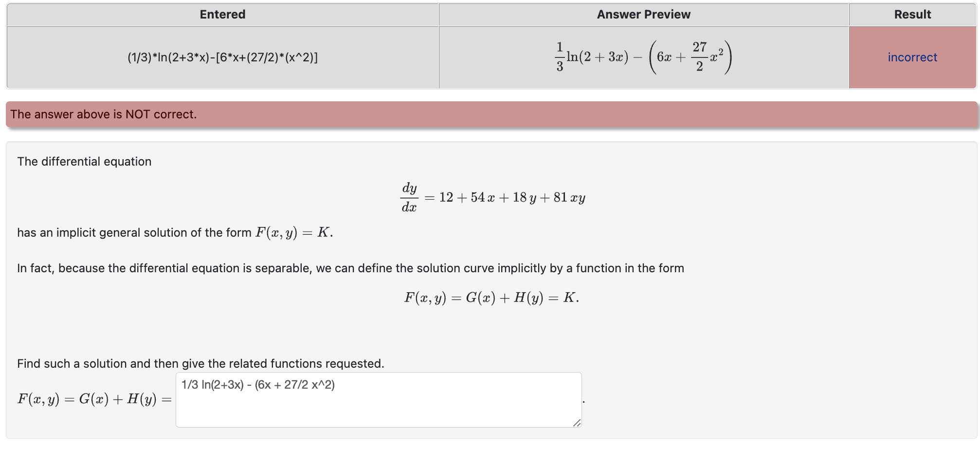Click the implicit general solution sentence
Screen dimensions: 980x450
coord(173,232)
